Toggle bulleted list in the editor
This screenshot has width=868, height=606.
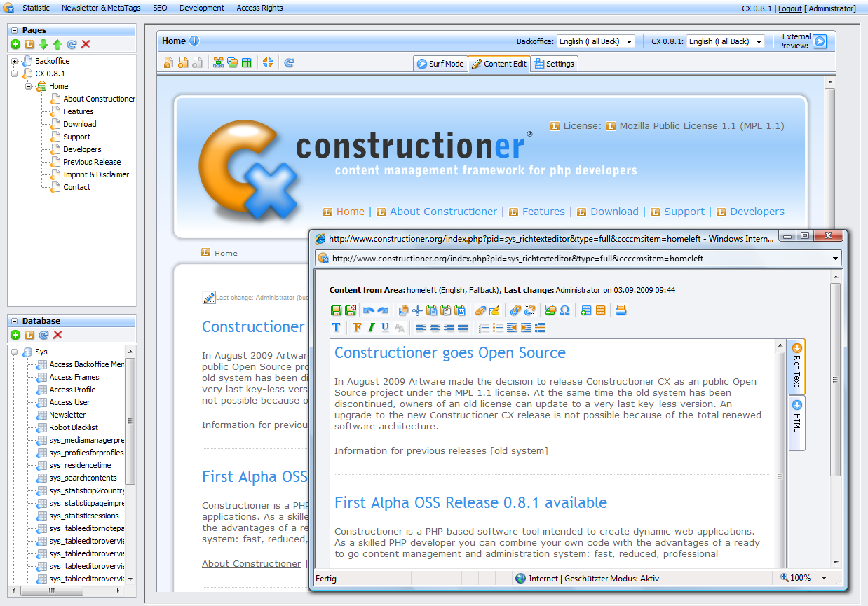coord(498,327)
